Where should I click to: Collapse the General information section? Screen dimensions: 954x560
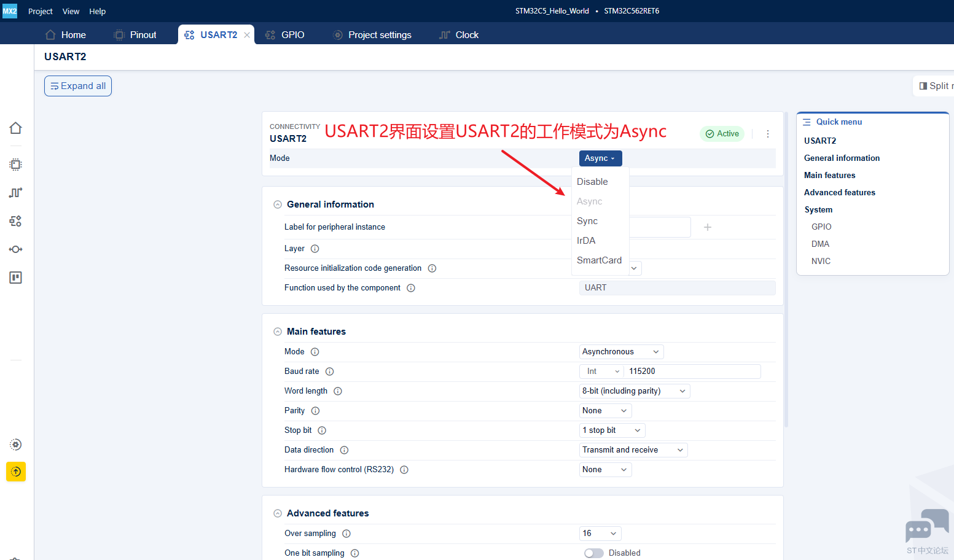pyautogui.click(x=278, y=204)
